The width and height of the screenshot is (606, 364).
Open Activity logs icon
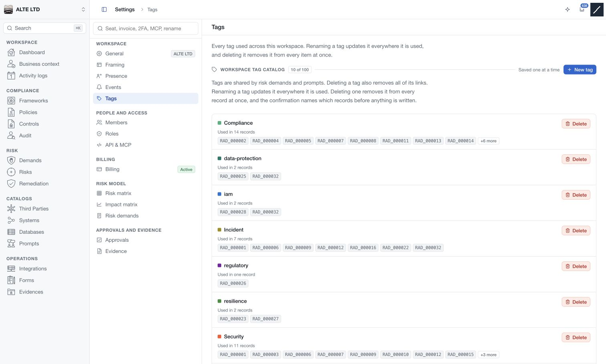(x=11, y=76)
